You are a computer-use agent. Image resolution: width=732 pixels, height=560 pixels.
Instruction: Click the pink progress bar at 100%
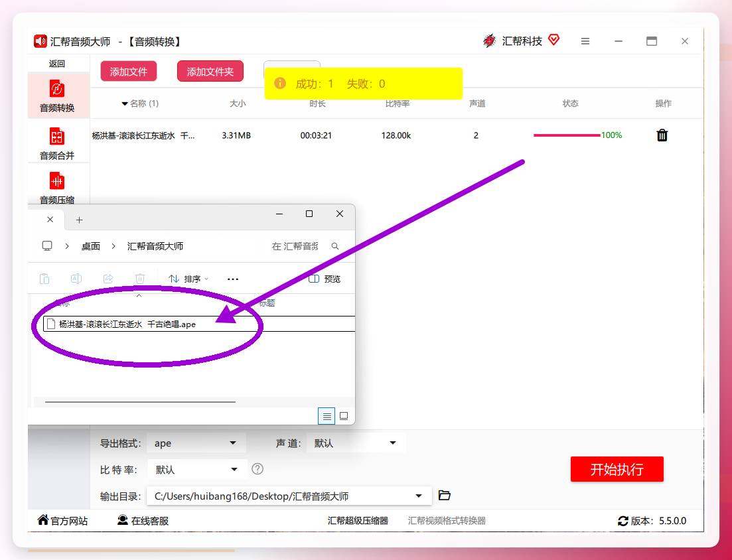(x=567, y=135)
